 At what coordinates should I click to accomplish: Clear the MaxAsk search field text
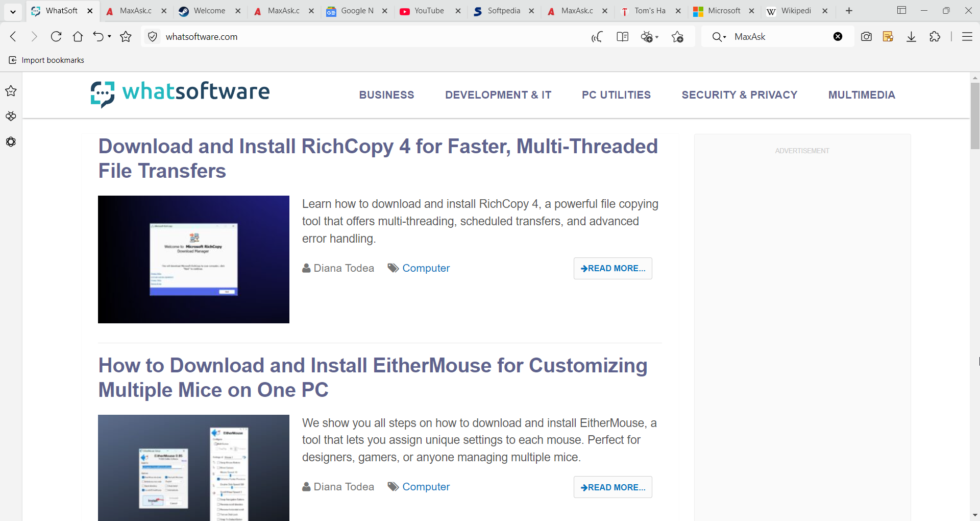(x=838, y=36)
